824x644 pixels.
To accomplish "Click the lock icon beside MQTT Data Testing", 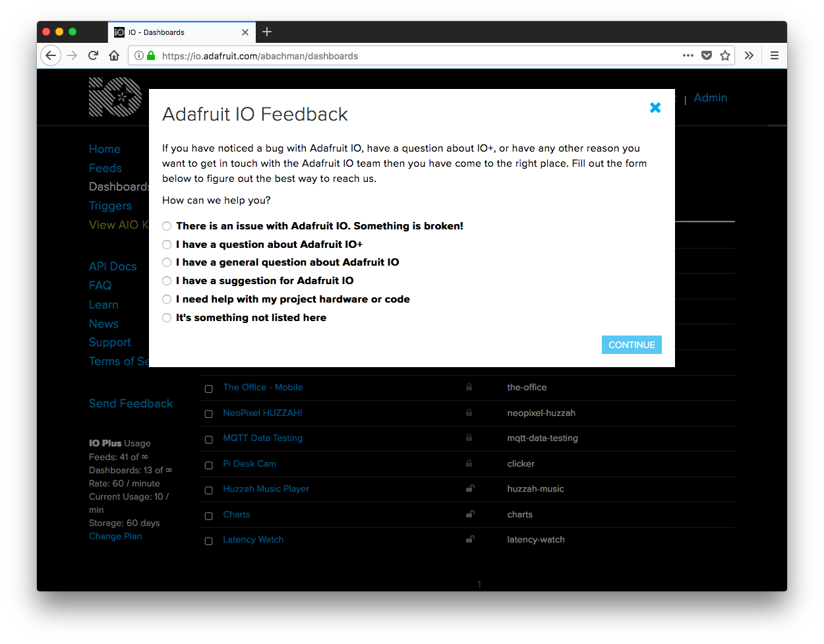I will click(x=469, y=438).
